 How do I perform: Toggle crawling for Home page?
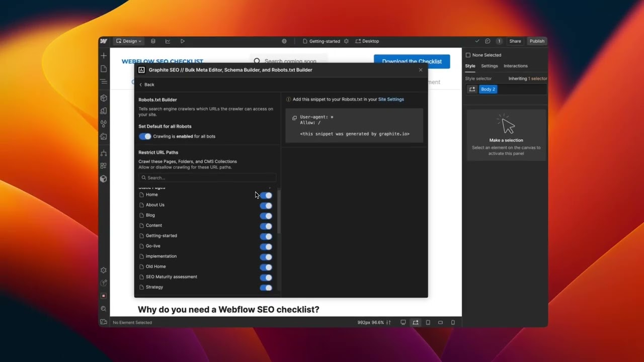click(x=266, y=195)
